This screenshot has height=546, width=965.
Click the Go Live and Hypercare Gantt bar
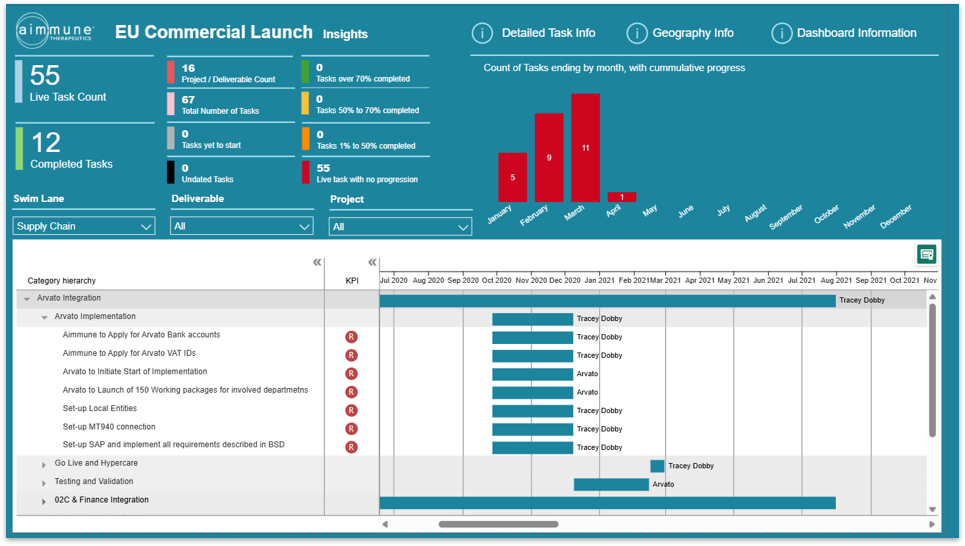pos(657,466)
